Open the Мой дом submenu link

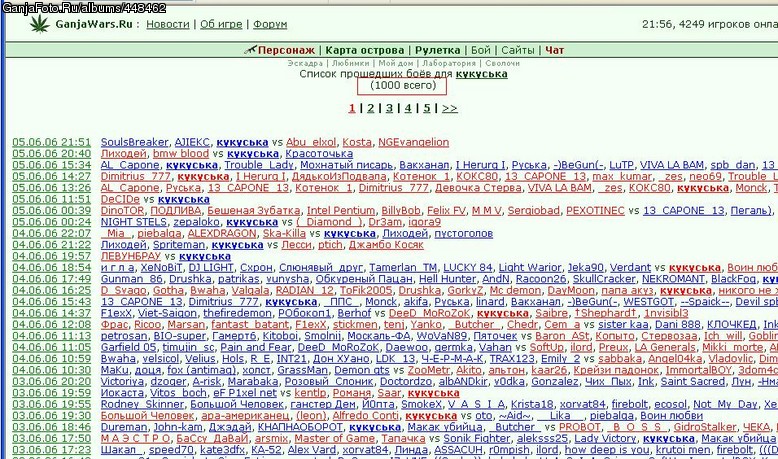pos(396,64)
